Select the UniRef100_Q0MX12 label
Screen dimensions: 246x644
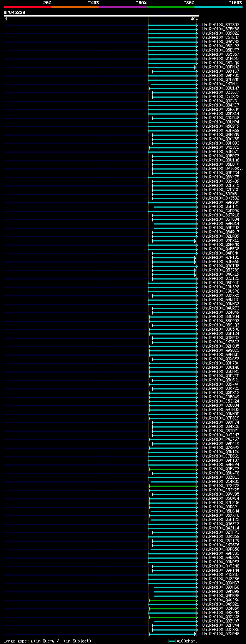click(221, 240)
